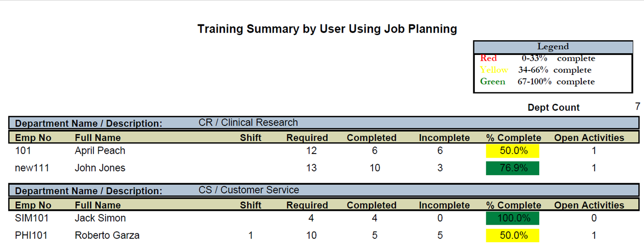Click Roberto Garza's yellow 50.0% cell

coord(513,235)
